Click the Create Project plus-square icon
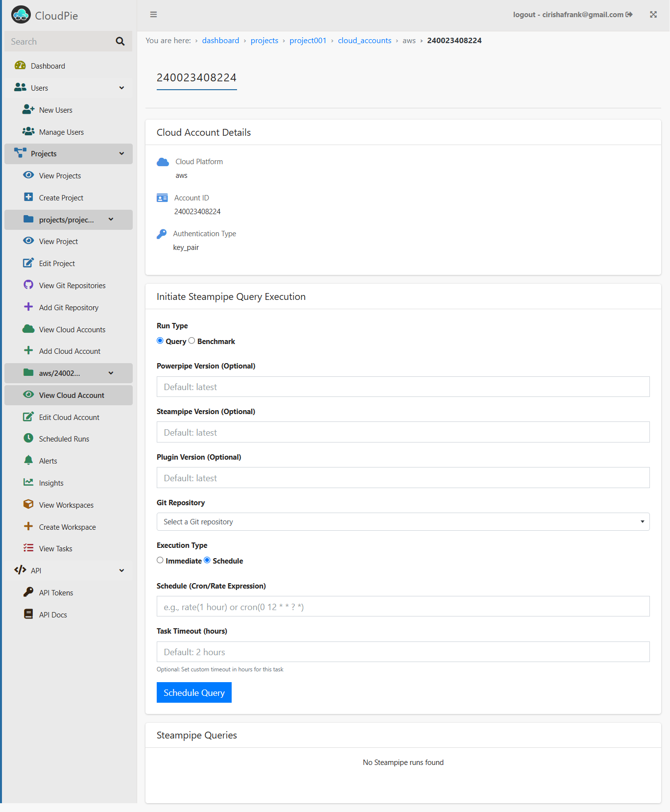This screenshot has width=670, height=812. click(x=28, y=197)
